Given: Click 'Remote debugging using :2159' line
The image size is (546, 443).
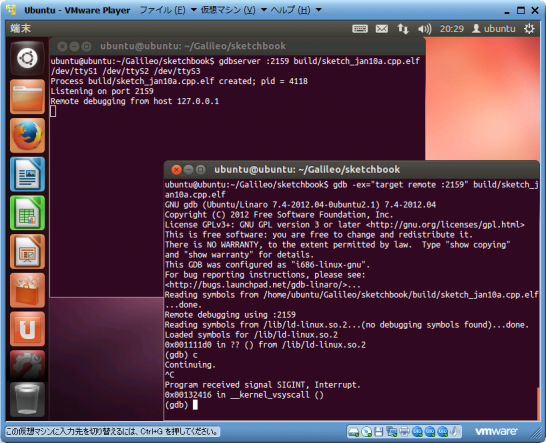Looking at the screenshot, I should (x=230, y=315).
